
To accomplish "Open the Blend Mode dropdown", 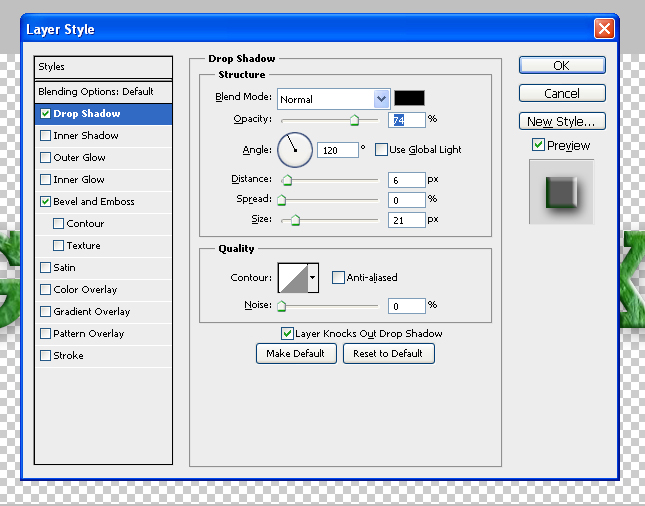I will (x=381, y=99).
